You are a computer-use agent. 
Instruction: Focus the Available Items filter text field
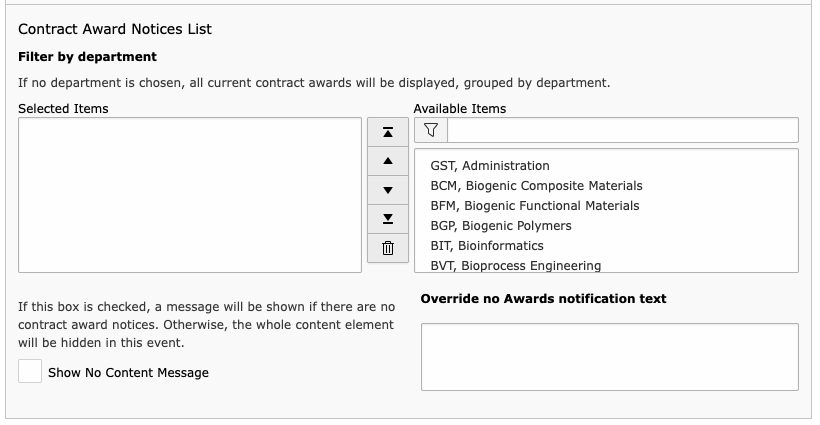click(623, 130)
